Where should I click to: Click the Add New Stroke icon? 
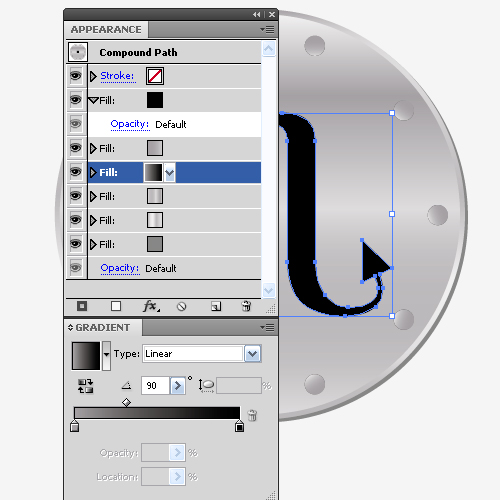pos(82,306)
